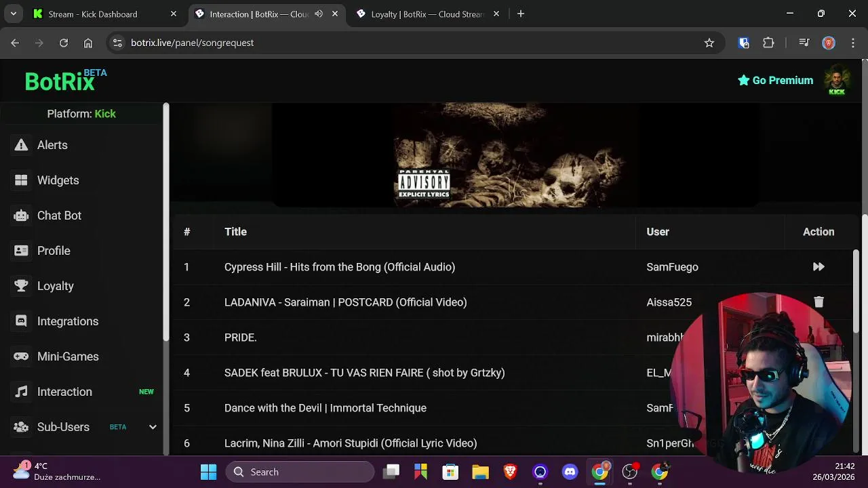Click the Platform: Kick label

[81, 114]
